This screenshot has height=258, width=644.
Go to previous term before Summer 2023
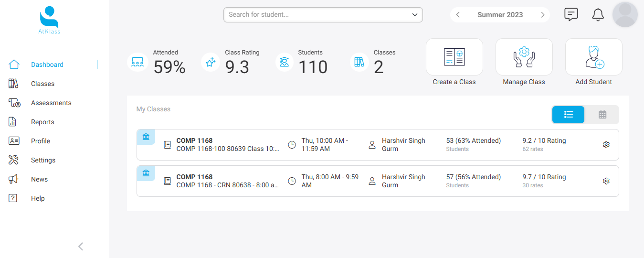click(458, 15)
